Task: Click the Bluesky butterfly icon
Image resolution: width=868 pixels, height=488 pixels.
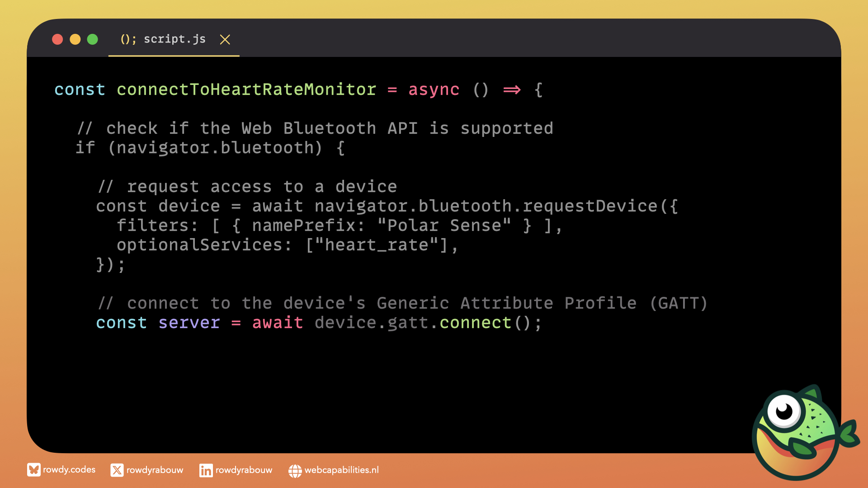Action: click(33, 470)
